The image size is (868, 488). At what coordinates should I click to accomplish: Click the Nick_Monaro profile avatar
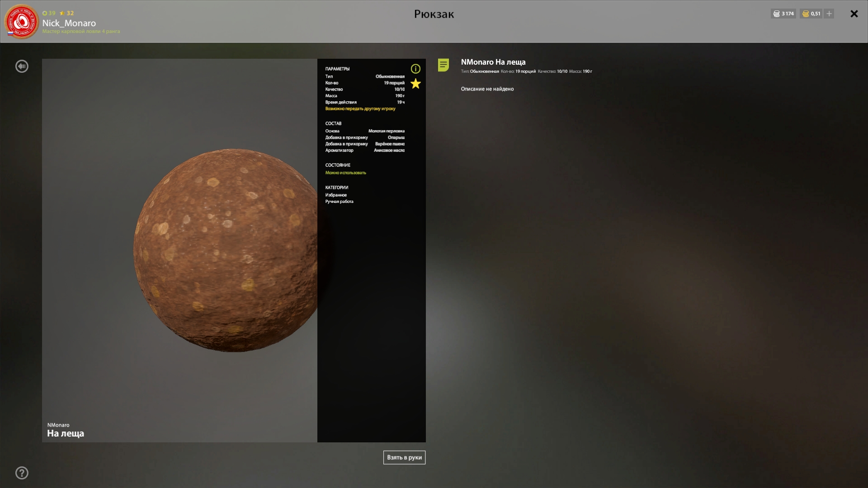(21, 22)
